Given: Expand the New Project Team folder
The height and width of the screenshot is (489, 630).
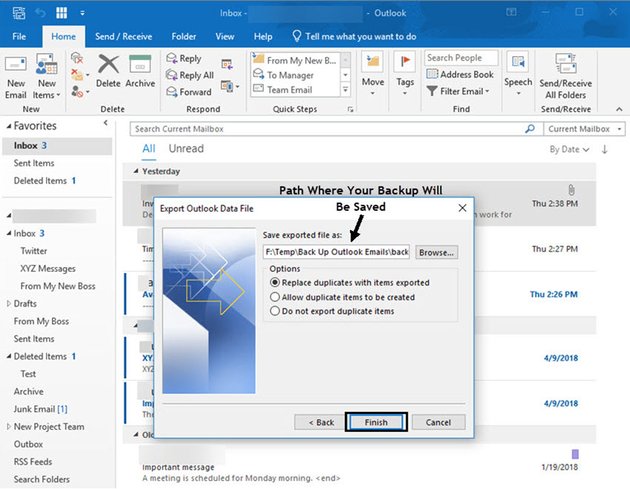Looking at the screenshot, I should tap(8, 426).
